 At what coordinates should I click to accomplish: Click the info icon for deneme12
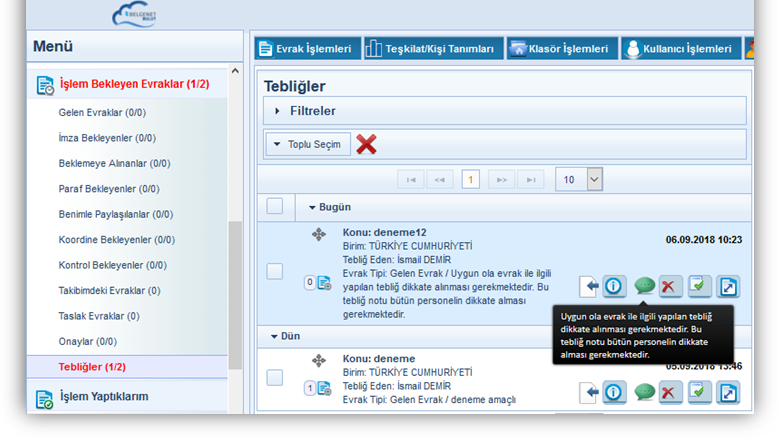coord(614,286)
